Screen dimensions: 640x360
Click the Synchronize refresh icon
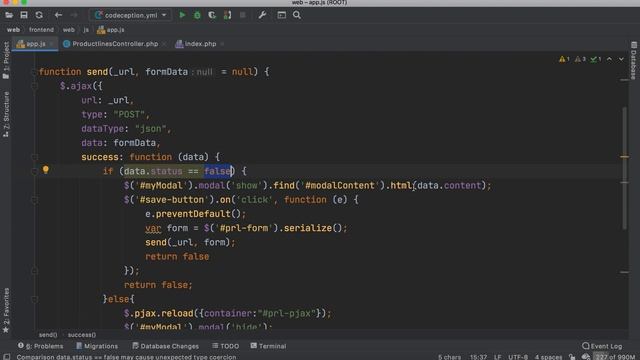click(x=39, y=15)
